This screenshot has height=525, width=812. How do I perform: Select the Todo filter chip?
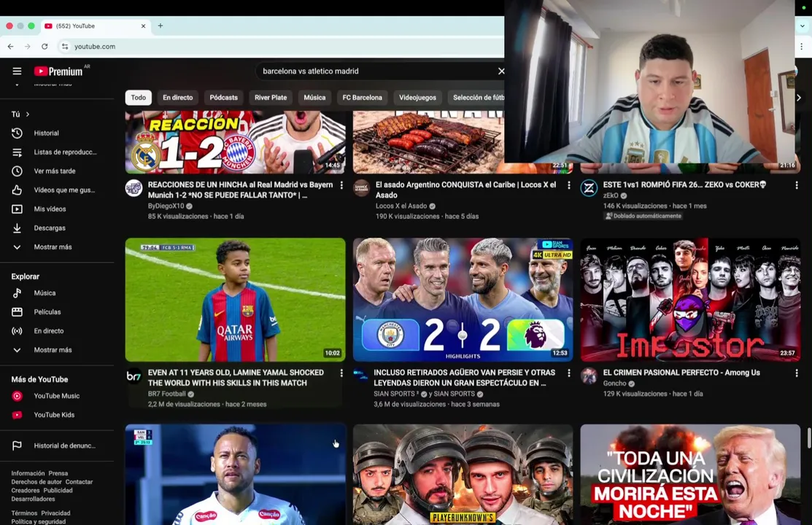coord(139,97)
